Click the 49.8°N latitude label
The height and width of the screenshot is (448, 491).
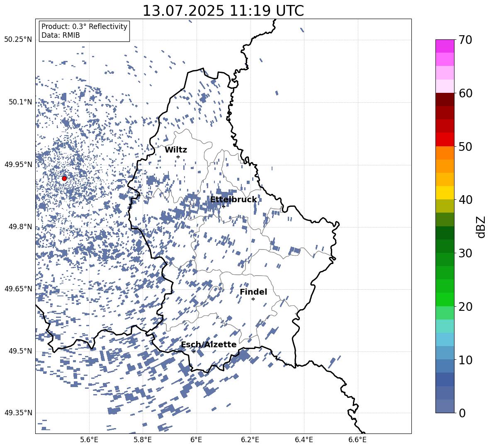point(20,227)
